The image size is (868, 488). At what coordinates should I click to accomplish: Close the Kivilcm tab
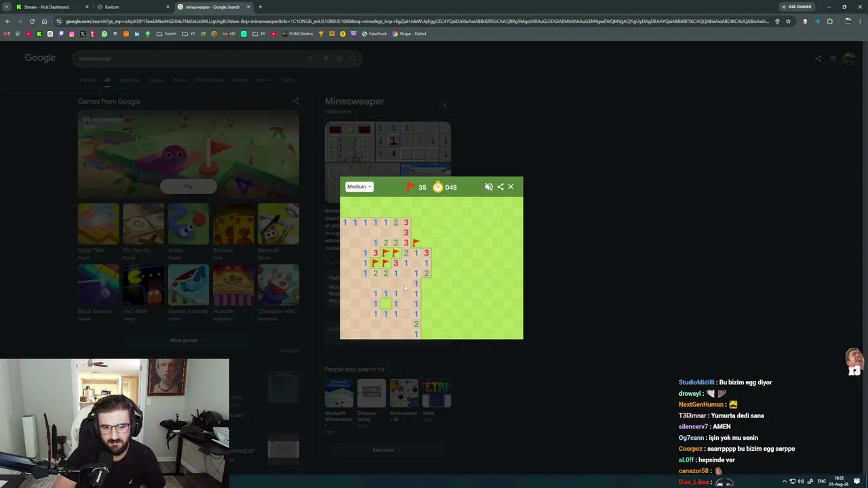167,7
